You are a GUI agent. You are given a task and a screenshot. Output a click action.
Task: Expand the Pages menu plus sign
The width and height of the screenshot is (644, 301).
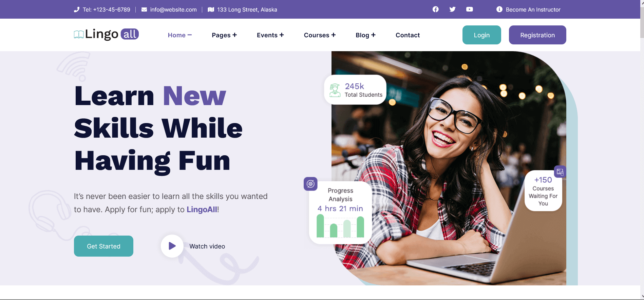(235, 35)
